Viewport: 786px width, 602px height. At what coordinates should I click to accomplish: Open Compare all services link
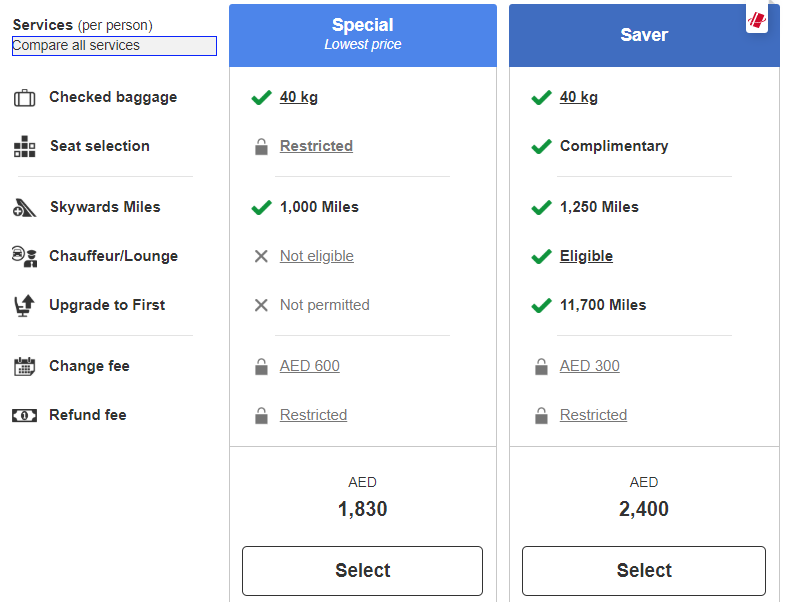click(114, 46)
